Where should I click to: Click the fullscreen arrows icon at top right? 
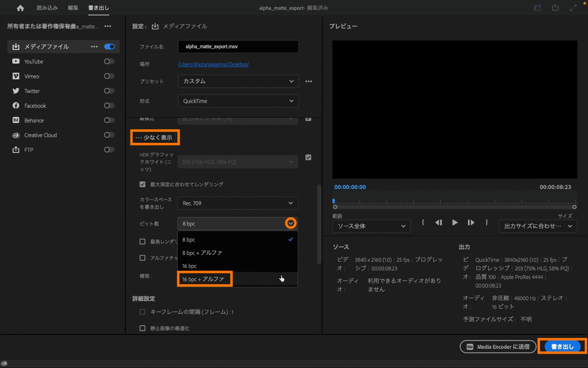coord(573,8)
